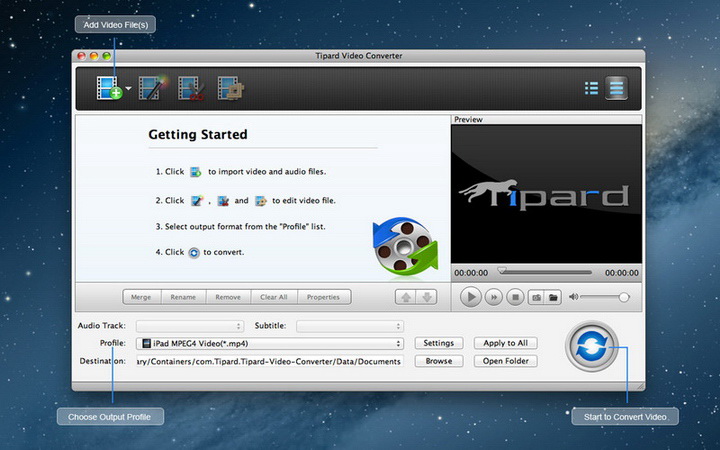Click the Settings button
This screenshot has width=720, height=450.
(x=439, y=343)
